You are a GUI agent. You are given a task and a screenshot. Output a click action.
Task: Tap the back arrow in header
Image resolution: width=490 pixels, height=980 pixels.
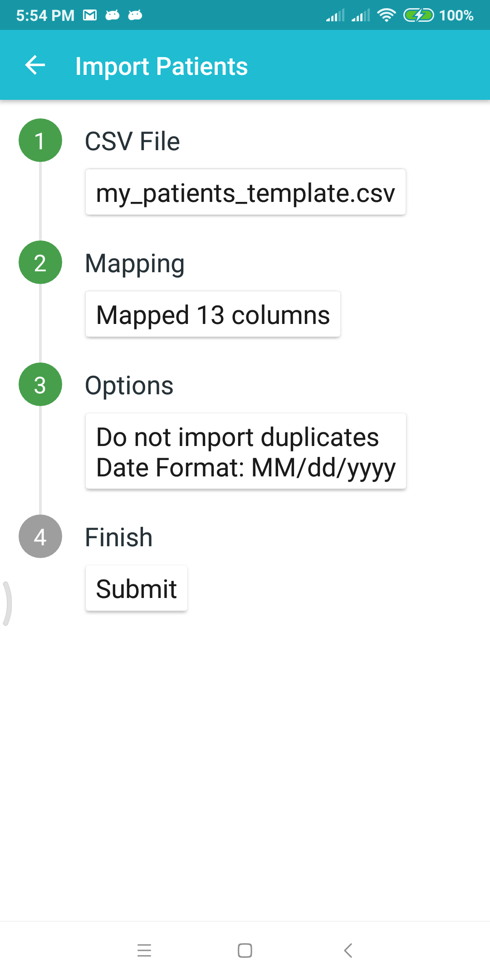[35, 65]
